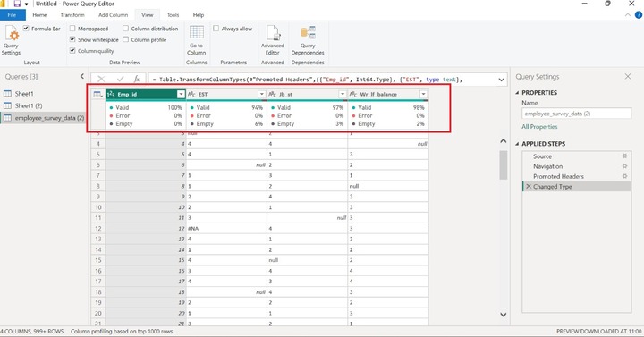Collapse the APPLIED STEPS section
The width and height of the screenshot is (644, 337).
517,144
